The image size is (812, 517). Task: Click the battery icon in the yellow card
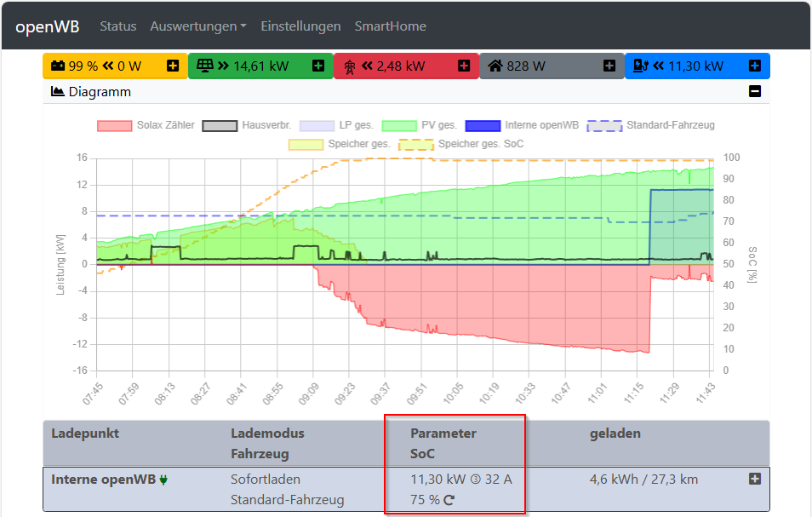point(58,66)
